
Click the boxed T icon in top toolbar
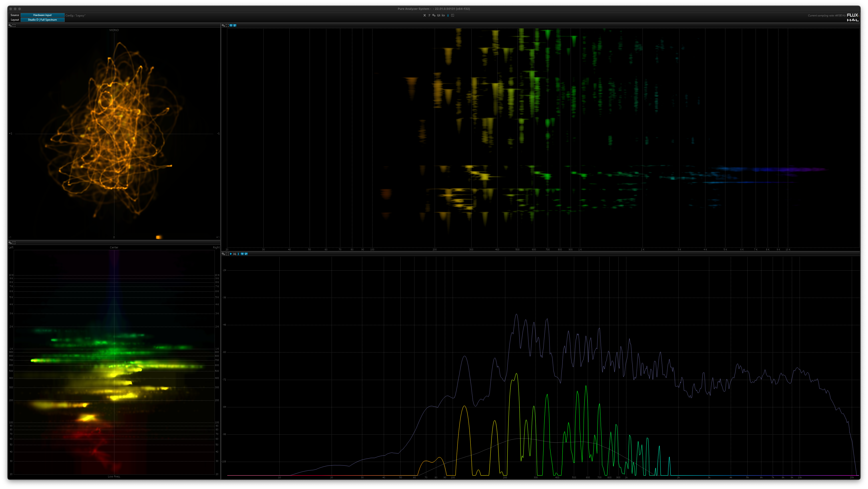point(452,16)
